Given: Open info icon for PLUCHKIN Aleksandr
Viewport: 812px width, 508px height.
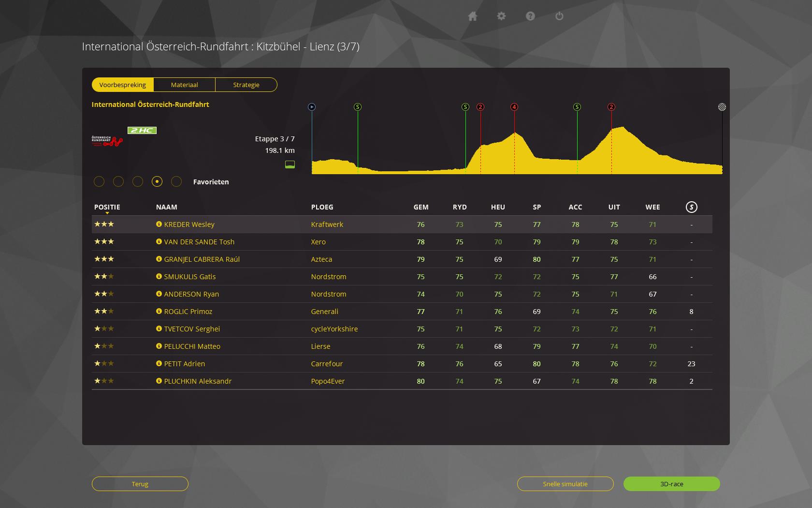Looking at the screenshot, I should click(x=159, y=381).
